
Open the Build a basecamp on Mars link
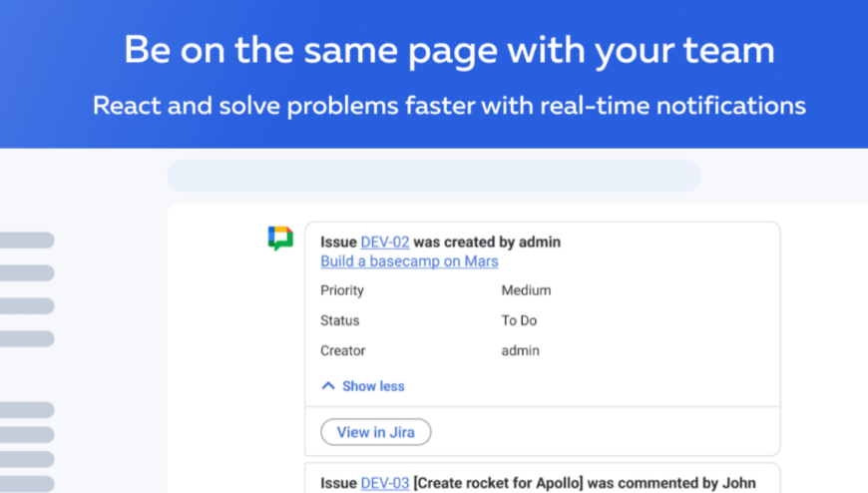click(x=409, y=261)
